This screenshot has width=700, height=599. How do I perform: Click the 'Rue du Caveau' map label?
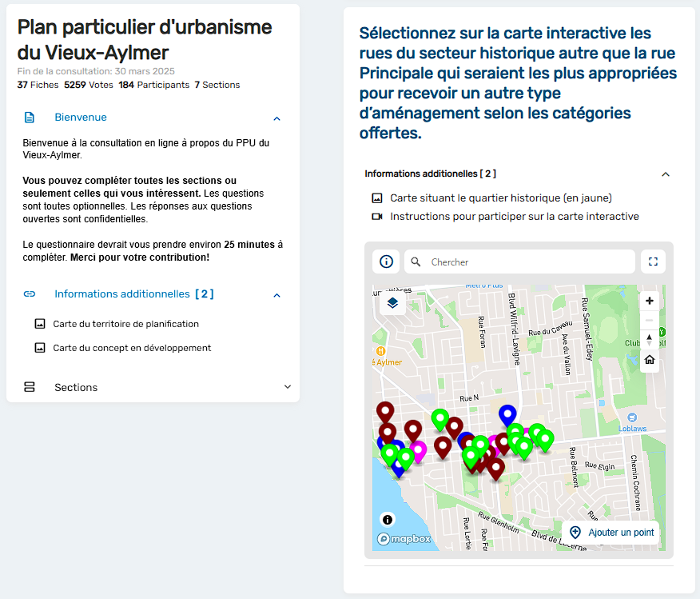tap(550, 329)
